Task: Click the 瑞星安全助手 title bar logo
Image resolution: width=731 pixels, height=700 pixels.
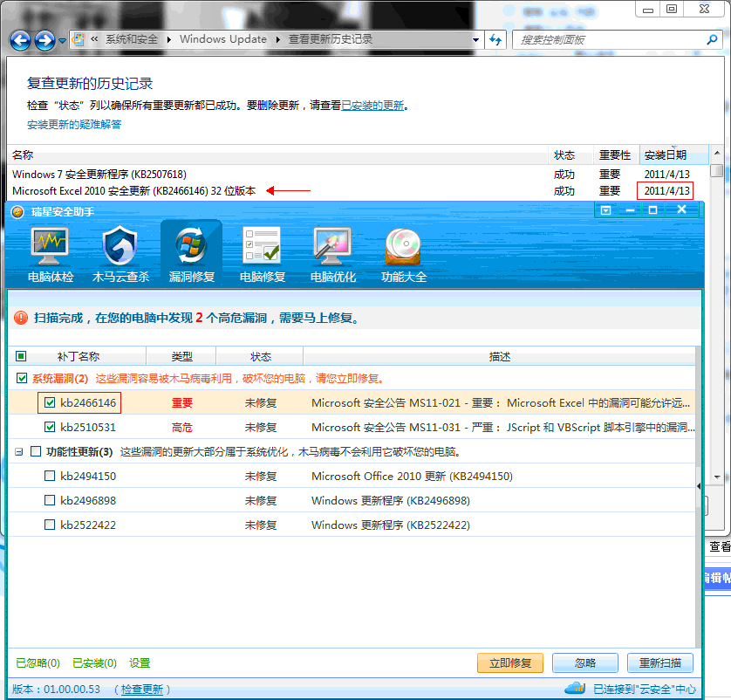Action: tap(17, 212)
